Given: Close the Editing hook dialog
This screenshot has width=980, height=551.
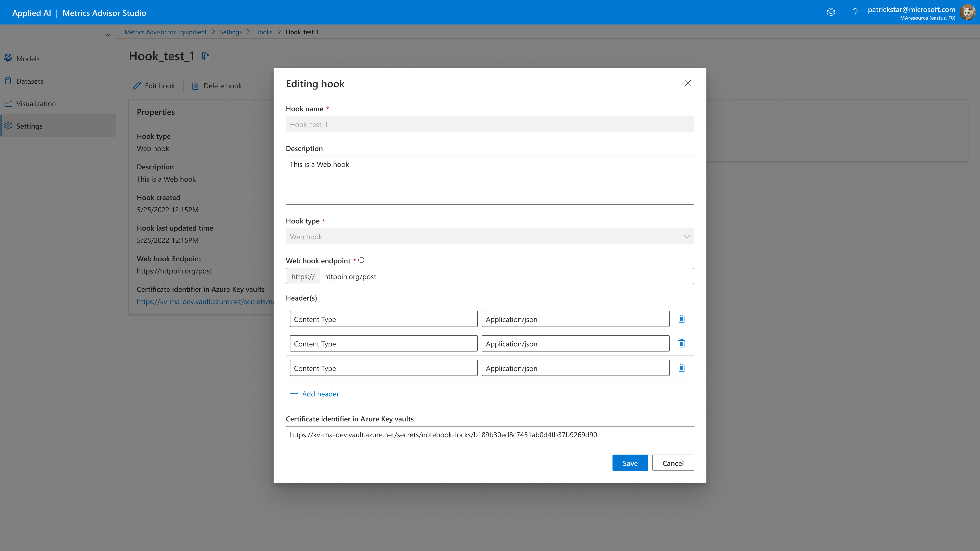Looking at the screenshot, I should click(688, 83).
